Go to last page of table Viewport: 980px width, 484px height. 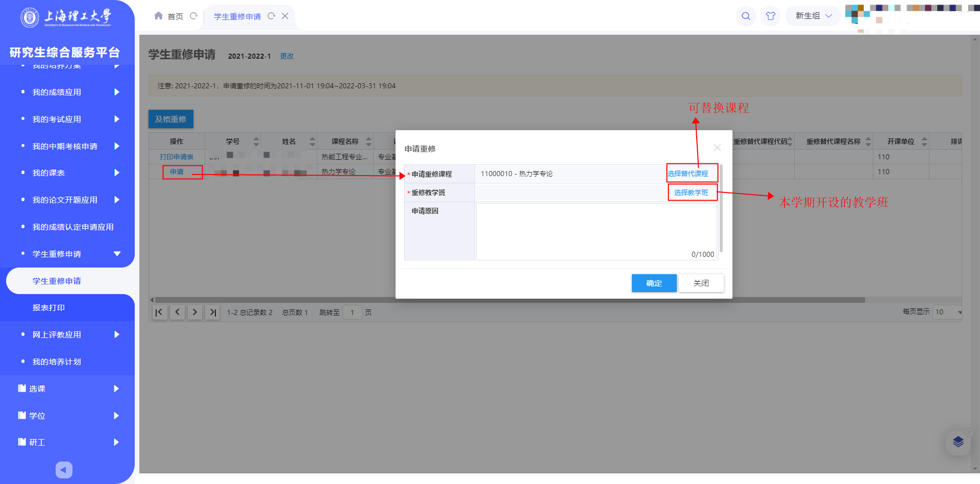(213, 312)
